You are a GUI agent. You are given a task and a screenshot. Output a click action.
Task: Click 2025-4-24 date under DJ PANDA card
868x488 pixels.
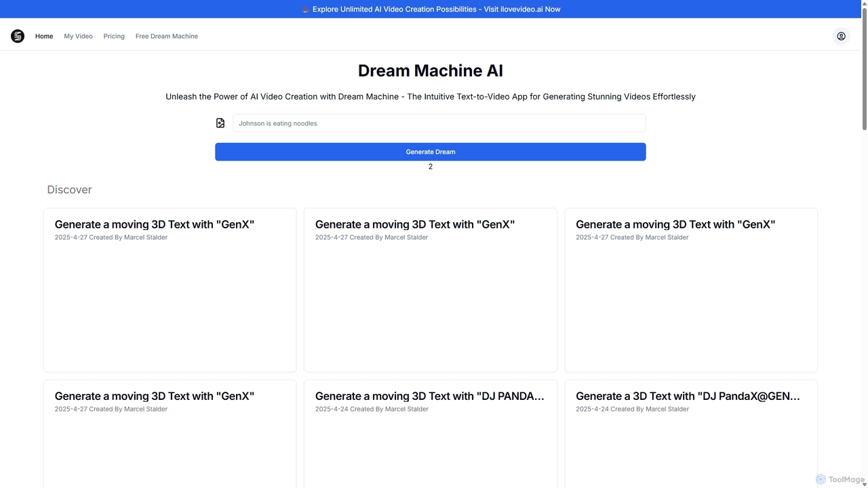coord(332,409)
